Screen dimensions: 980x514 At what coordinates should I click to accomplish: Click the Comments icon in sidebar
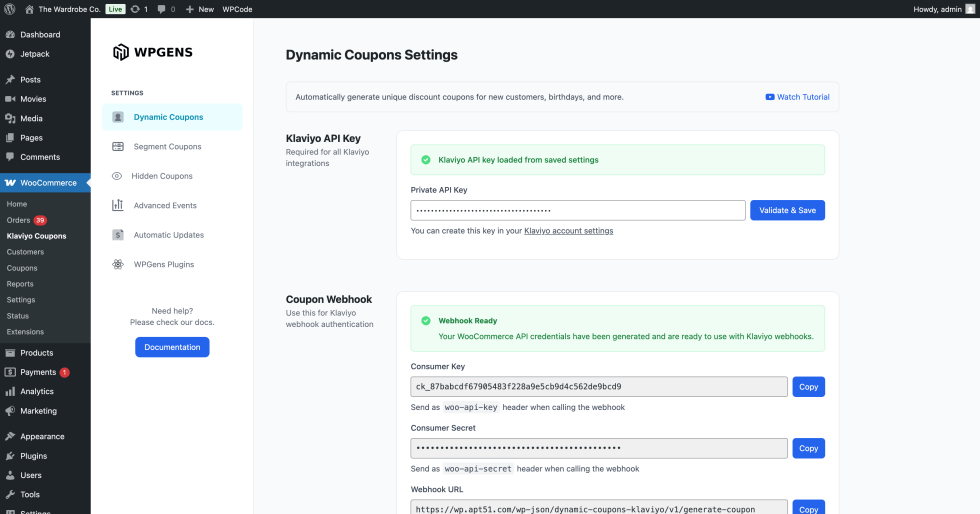coord(10,157)
